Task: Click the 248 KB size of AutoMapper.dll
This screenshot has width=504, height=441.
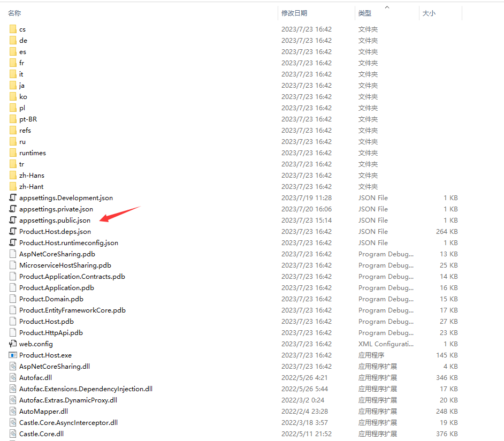Action: pyautogui.click(x=447, y=412)
